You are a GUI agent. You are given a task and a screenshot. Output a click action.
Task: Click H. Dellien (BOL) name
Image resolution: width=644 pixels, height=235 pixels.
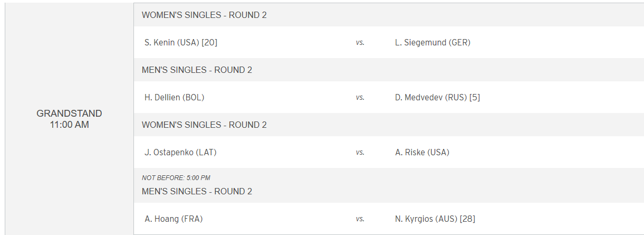coord(174,98)
